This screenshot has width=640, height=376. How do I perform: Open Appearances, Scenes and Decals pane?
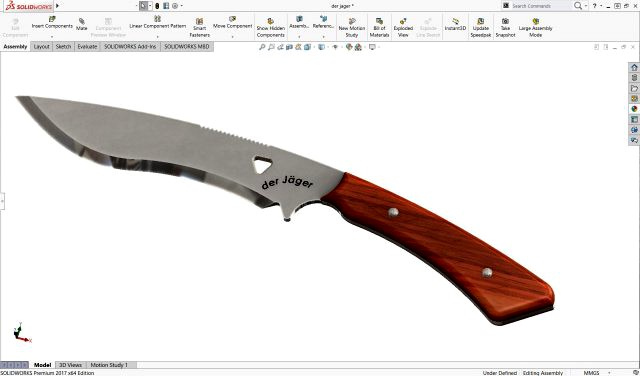634,109
